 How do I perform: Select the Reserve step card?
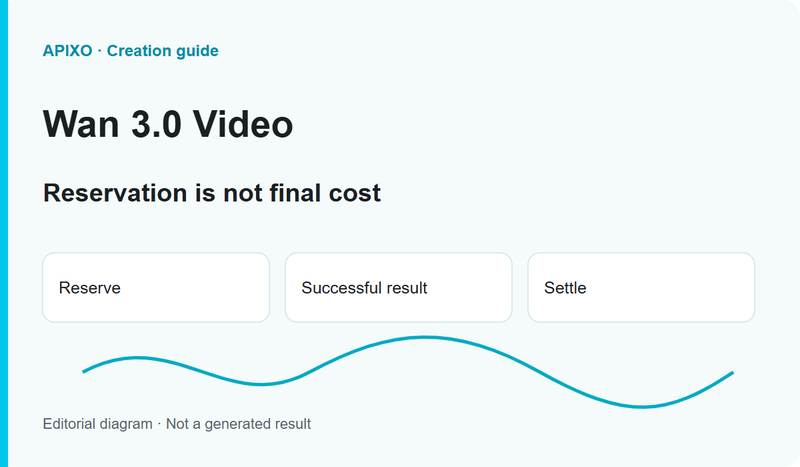click(x=156, y=287)
